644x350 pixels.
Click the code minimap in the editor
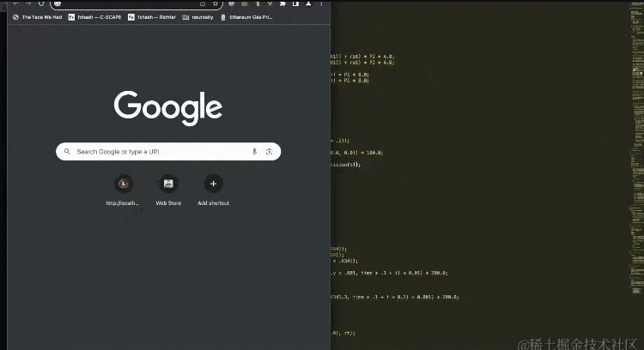pos(637,148)
